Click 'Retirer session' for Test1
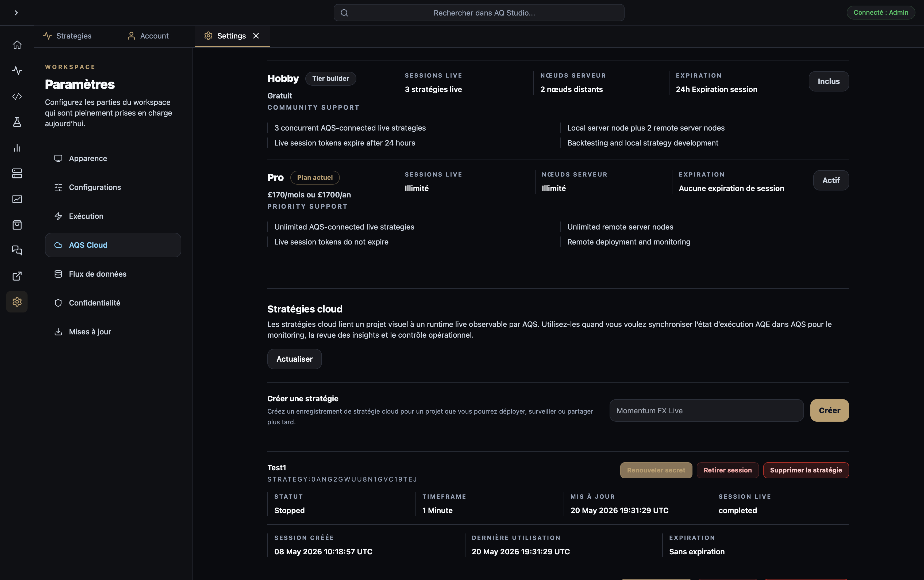The height and width of the screenshot is (580, 924). [x=727, y=470]
